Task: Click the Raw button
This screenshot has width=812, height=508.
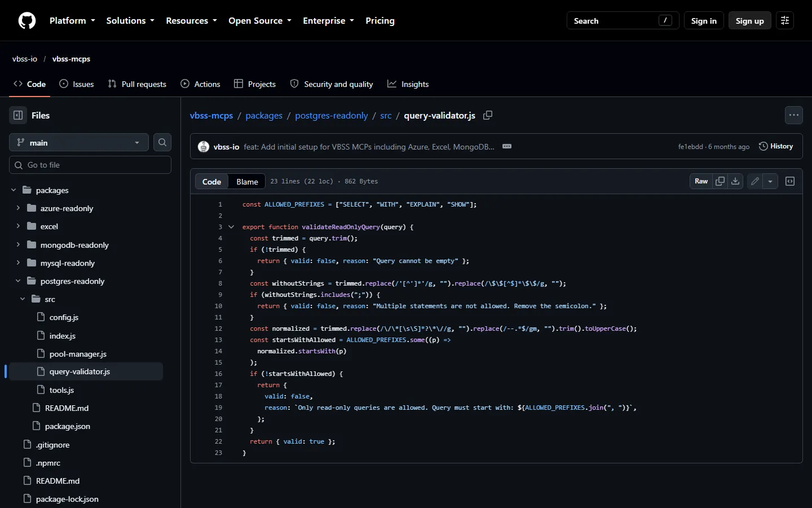Action: click(x=701, y=181)
